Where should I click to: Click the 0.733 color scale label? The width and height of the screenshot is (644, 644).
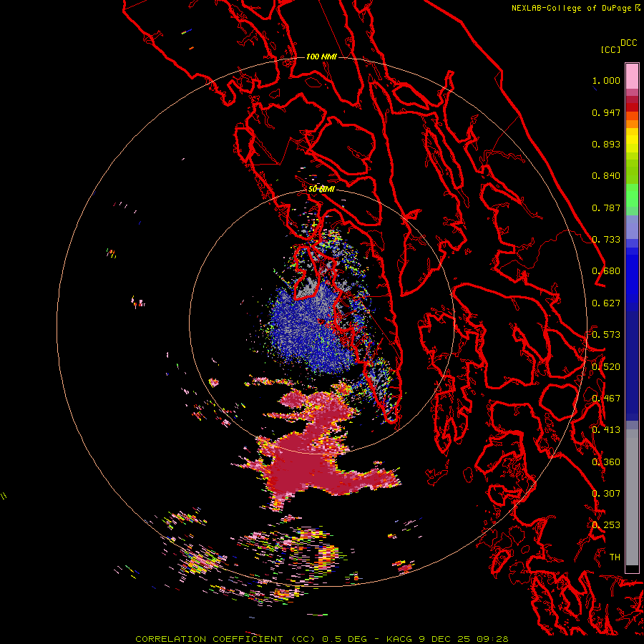tap(606, 240)
